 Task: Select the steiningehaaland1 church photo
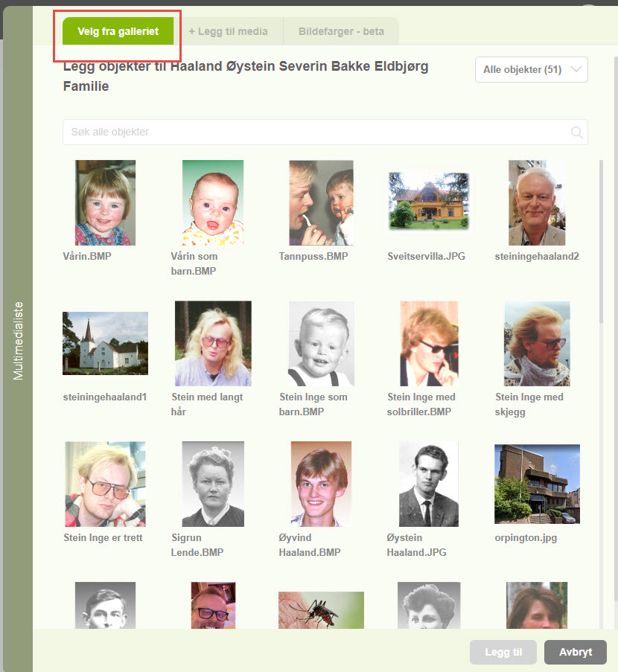point(105,343)
